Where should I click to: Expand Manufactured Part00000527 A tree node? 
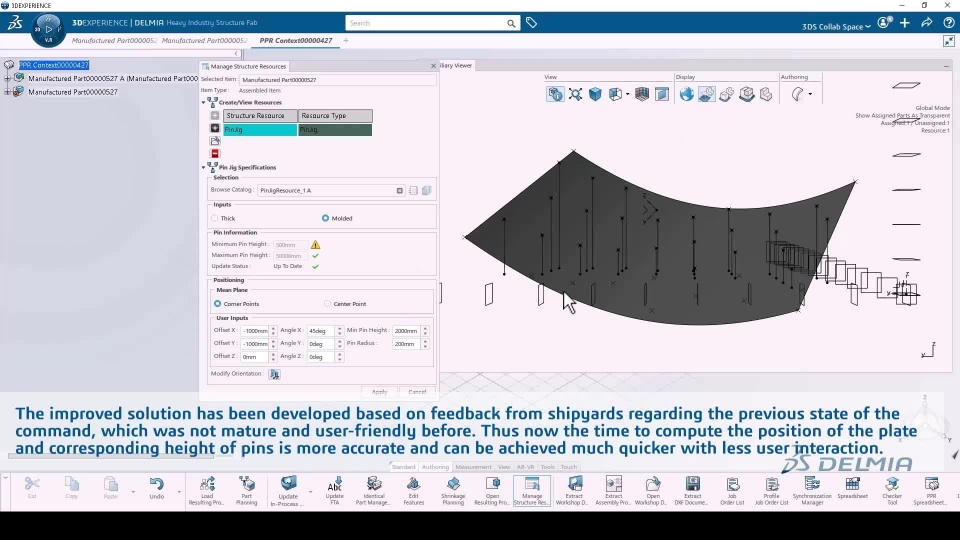7,78
